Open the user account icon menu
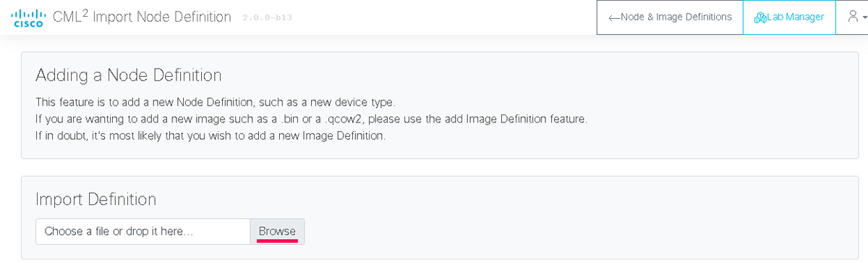 click(854, 17)
